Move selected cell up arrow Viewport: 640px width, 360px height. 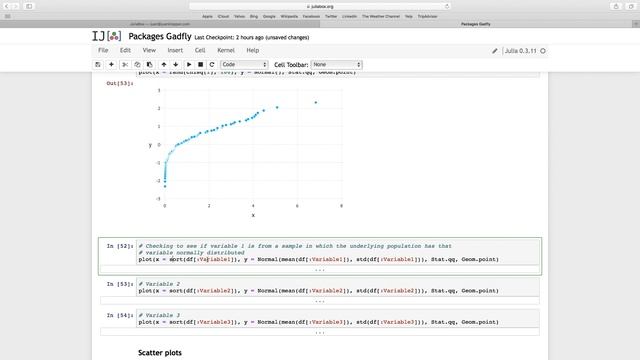click(x=164, y=64)
